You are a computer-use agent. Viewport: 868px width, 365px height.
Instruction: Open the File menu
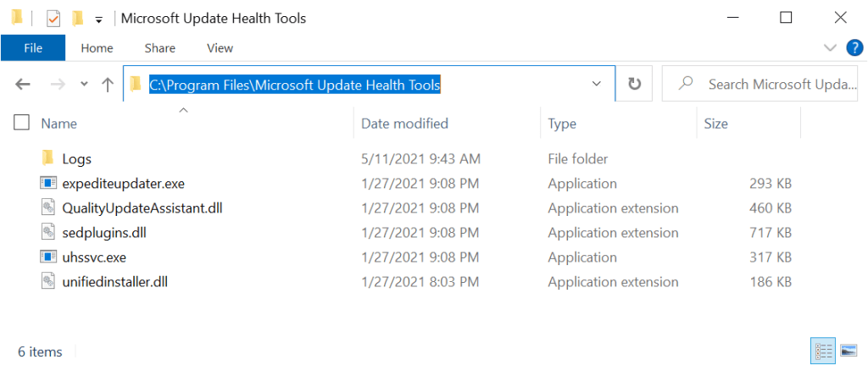(33, 48)
